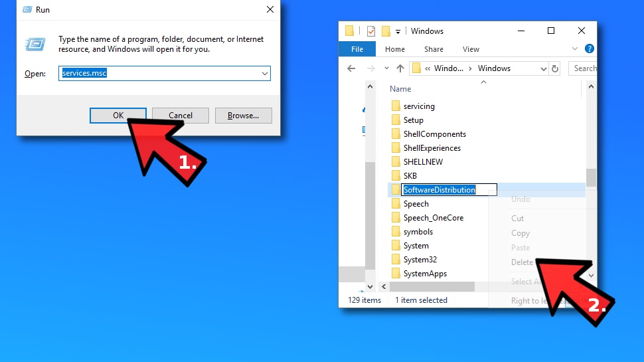Expand the ribbon with the chevron

coord(574,49)
